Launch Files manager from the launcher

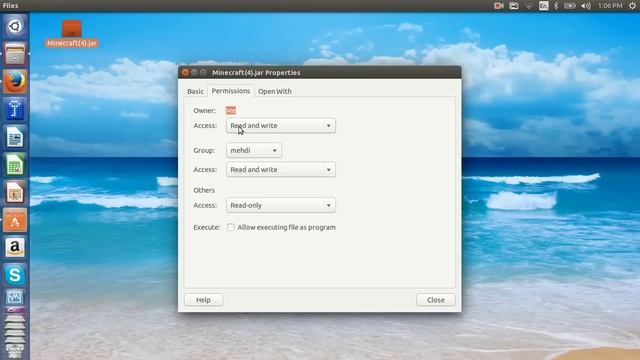[x=15, y=54]
